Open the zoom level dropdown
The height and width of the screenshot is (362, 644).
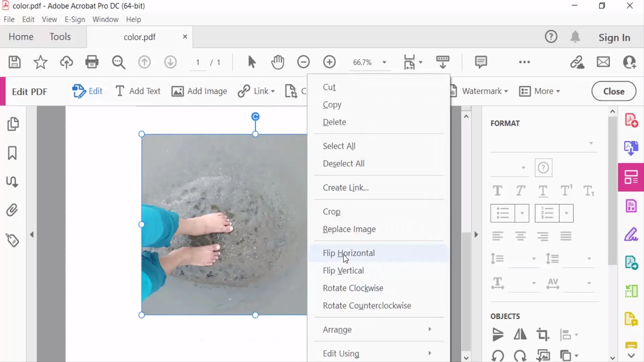point(384,62)
